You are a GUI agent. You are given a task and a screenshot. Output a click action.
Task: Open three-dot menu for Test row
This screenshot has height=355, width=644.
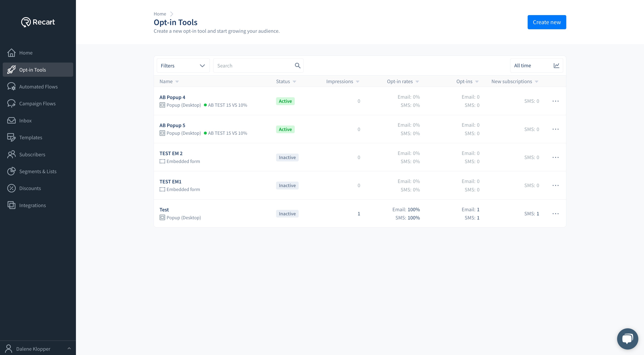(x=556, y=214)
